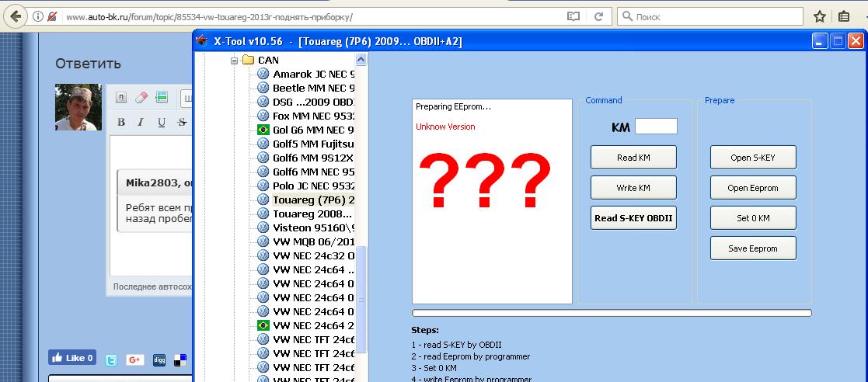Share the topic via the Google+ icon

[x=135, y=360]
